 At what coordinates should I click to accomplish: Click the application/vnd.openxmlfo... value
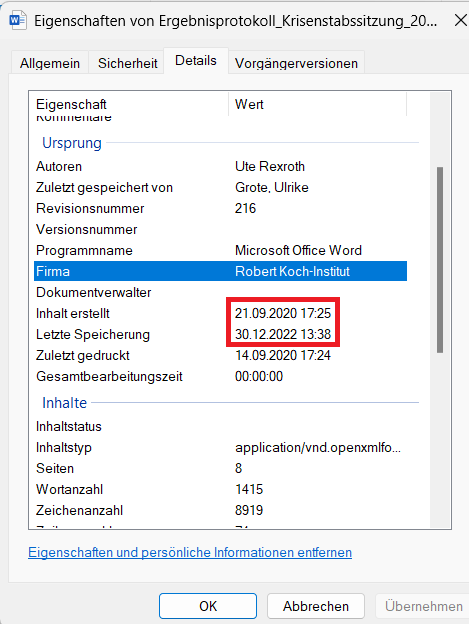click(x=318, y=448)
